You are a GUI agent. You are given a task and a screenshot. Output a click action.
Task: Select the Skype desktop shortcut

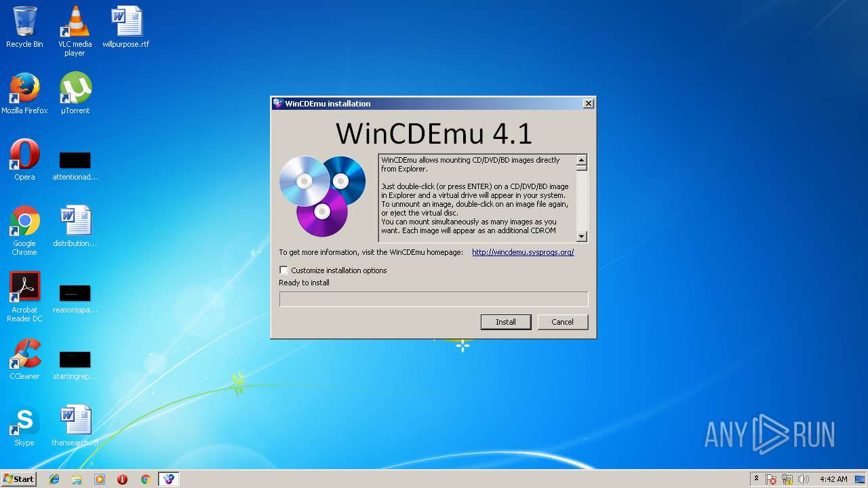pyautogui.click(x=24, y=426)
